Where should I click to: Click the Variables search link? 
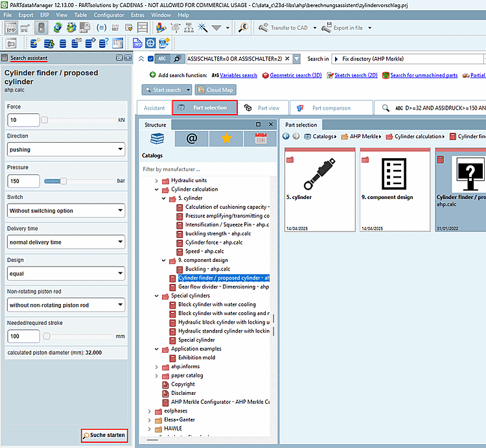(238, 75)
